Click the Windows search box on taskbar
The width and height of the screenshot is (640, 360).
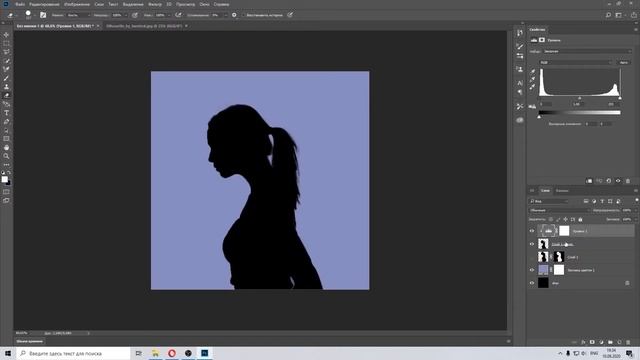tap(74, 353)
